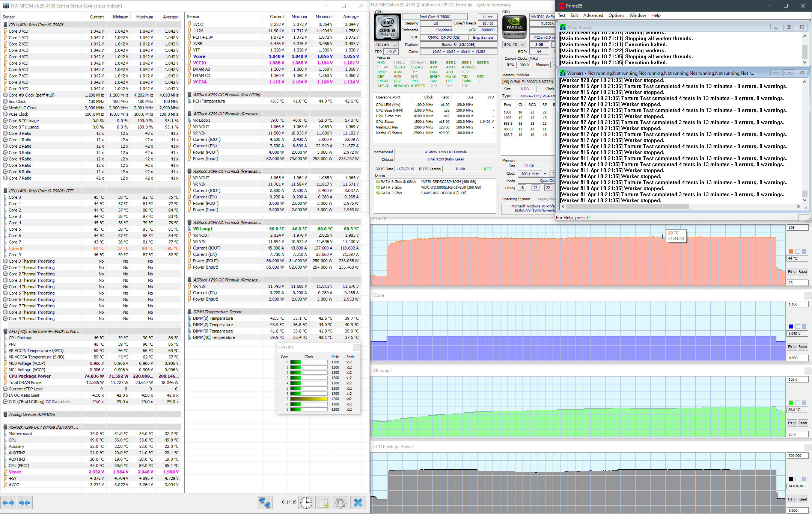Click Reset on the Vcore graph
This screenshot has width=812, height=514.
(803, 347)
